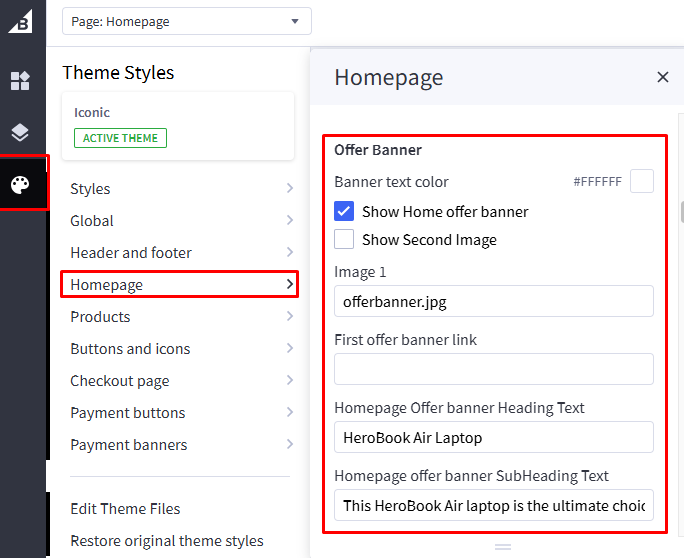The width and height of the screenshot is (684, 558).
Task: Expand the Global settings section
Action: point(181,221)
